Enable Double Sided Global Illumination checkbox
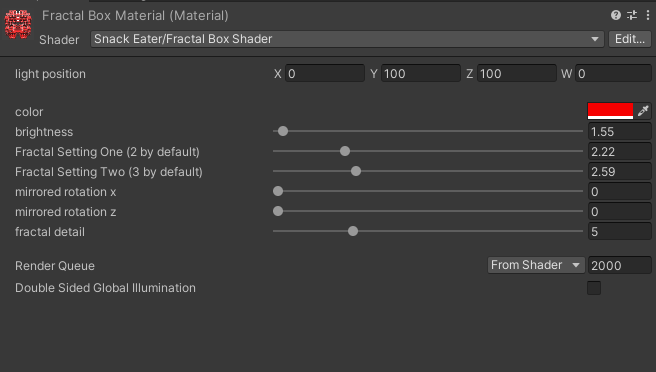 pyautogui.click(x=594, y=288)
